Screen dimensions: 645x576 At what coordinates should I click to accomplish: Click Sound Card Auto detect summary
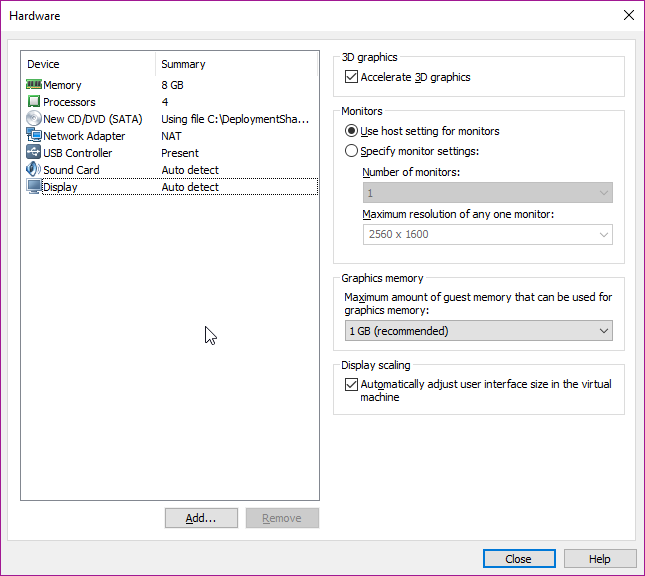[x=190, y=170]
